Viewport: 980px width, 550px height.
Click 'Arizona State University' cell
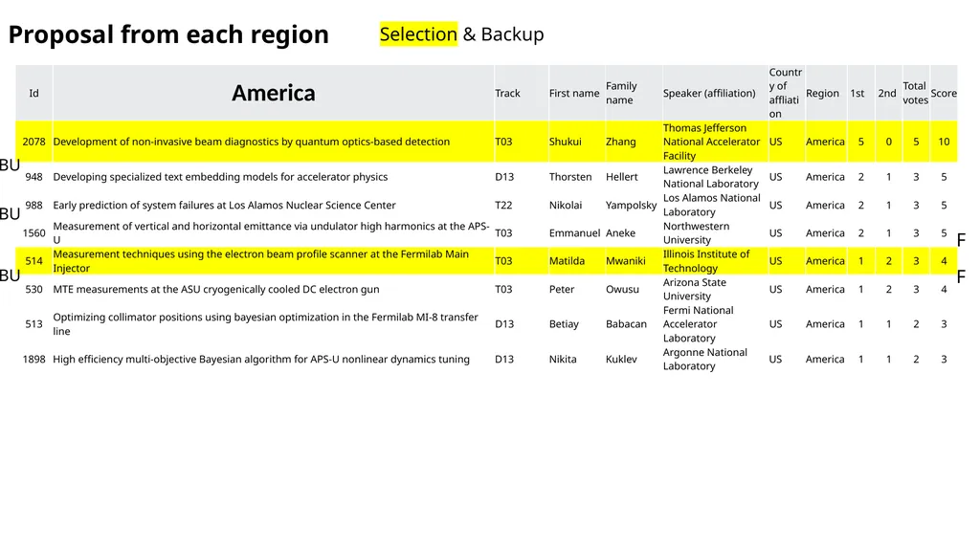tap(695, 290)
